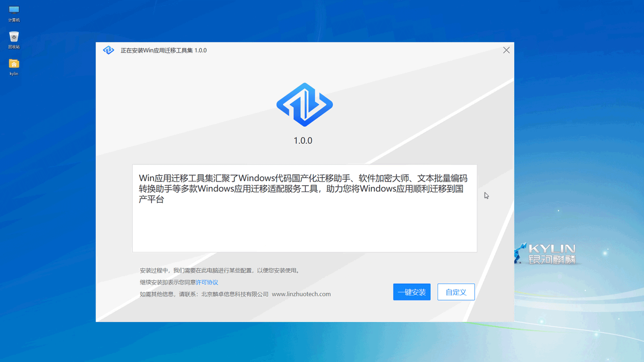Click the www.linzhuotech.com website text

click(x=301, y=294)
